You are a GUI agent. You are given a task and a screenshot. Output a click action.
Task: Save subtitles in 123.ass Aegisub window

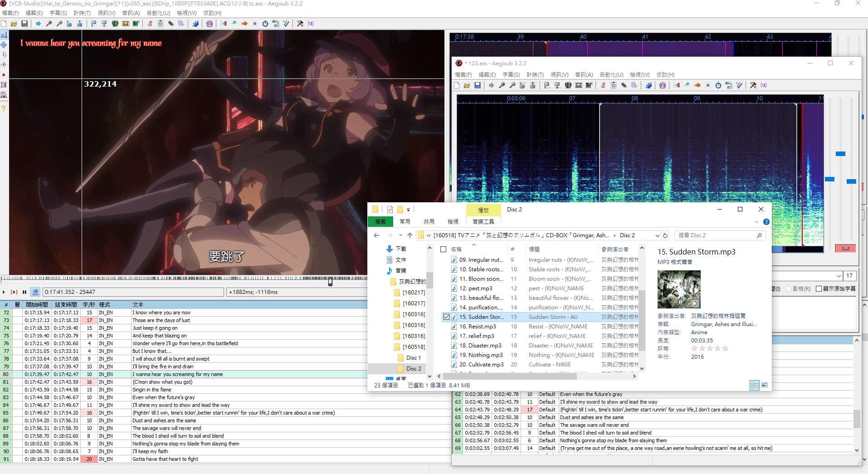pyautogui.click(x=478, y=85)
